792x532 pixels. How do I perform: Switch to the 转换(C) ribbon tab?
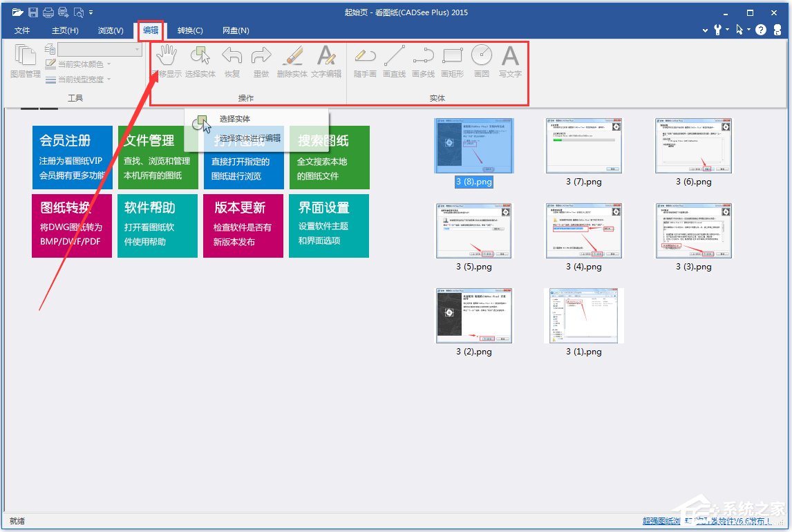190,30
